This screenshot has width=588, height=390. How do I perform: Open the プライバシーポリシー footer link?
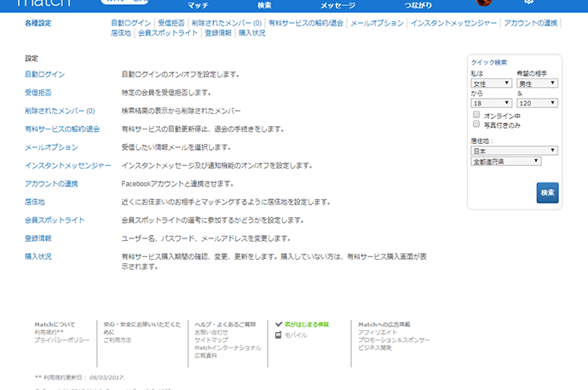(62, 340)
